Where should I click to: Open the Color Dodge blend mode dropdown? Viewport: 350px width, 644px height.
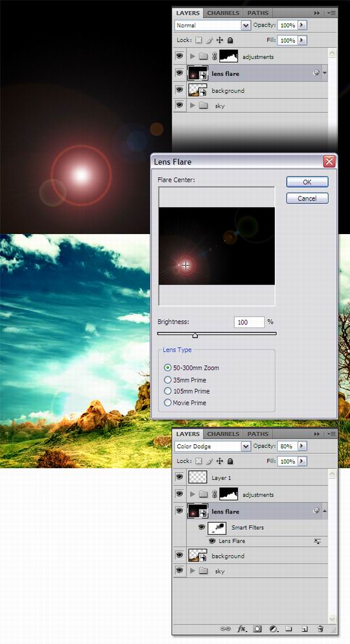[x=213, y=446]
